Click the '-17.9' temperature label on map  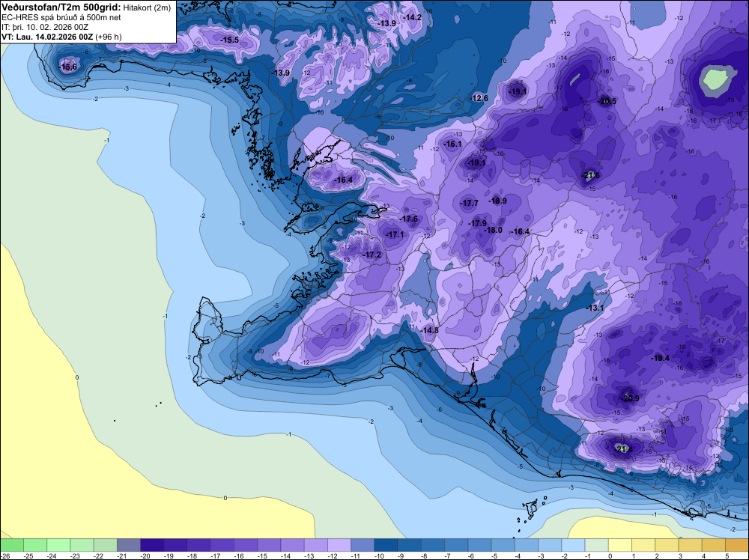[477, 223]
